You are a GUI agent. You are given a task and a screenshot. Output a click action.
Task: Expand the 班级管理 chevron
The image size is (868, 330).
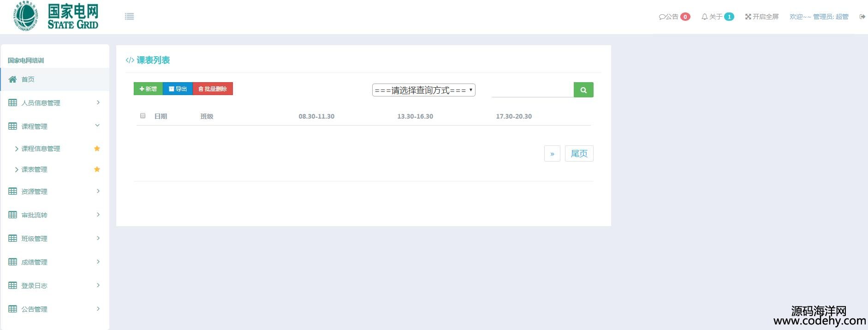(98, 238)
